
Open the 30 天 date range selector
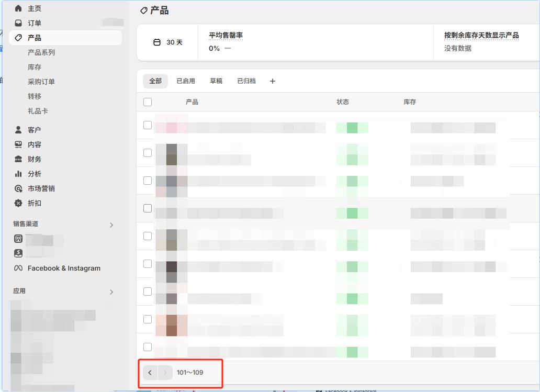tap(168, 42)
